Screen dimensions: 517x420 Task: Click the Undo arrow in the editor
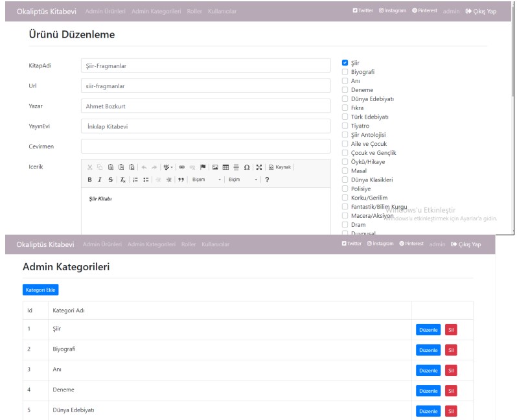[144, 167]
